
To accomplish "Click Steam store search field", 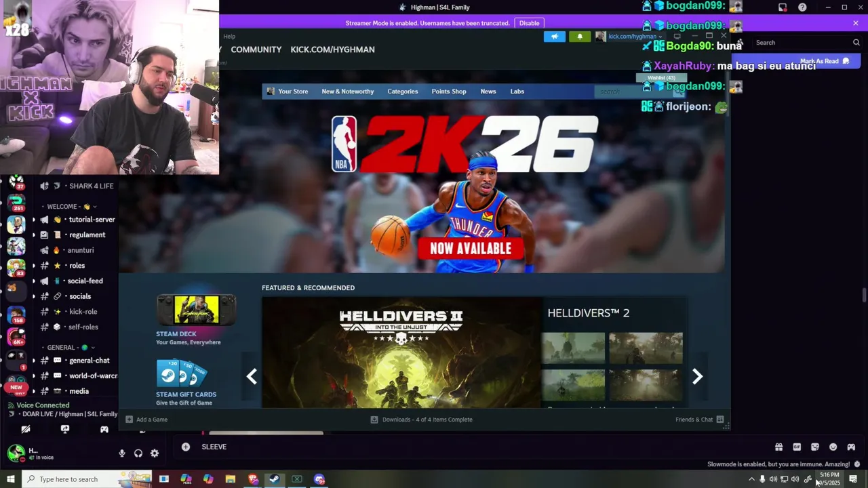I will click(x=634, y=91).
